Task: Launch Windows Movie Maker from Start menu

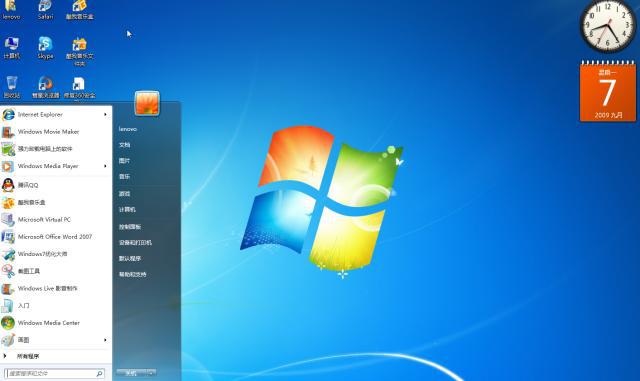Action: [x=56, y=132]
